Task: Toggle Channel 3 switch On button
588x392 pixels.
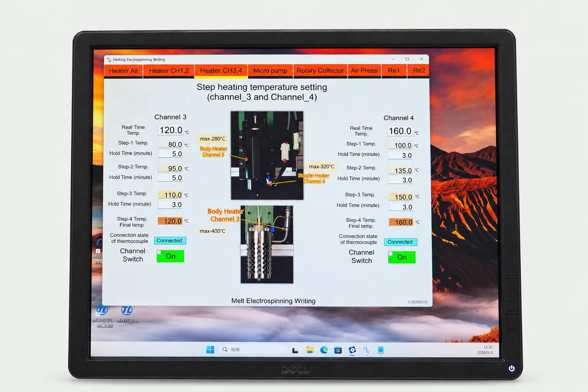Action: pyautogui.click(x=170, y=256)
